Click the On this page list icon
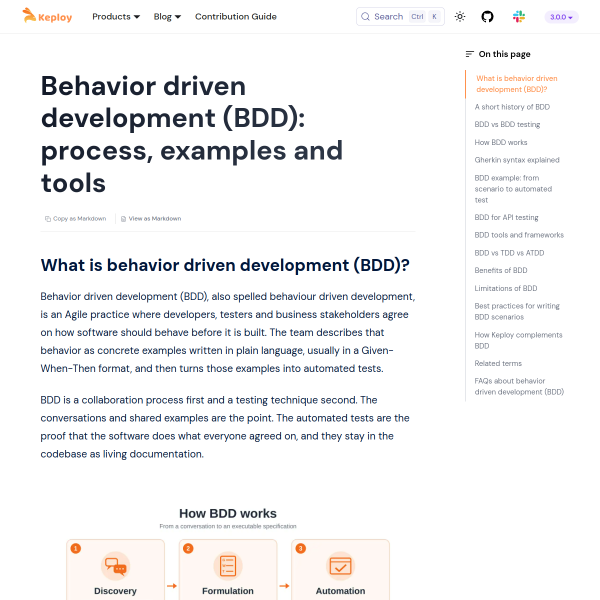Image resolution: width=600 pixels, height=600 pixels. coord(470,54)
